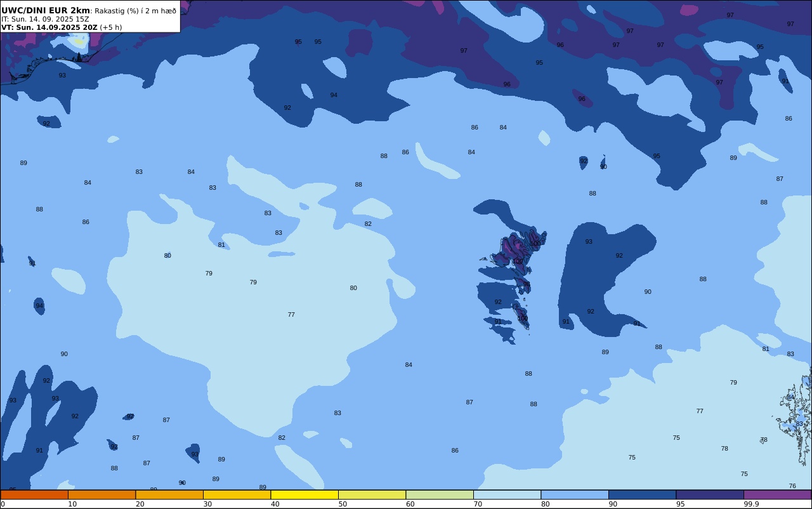Pick the light green 60–70 legend swatch
The height and width of the screenshot is (509, 812).
pos(440,494)
